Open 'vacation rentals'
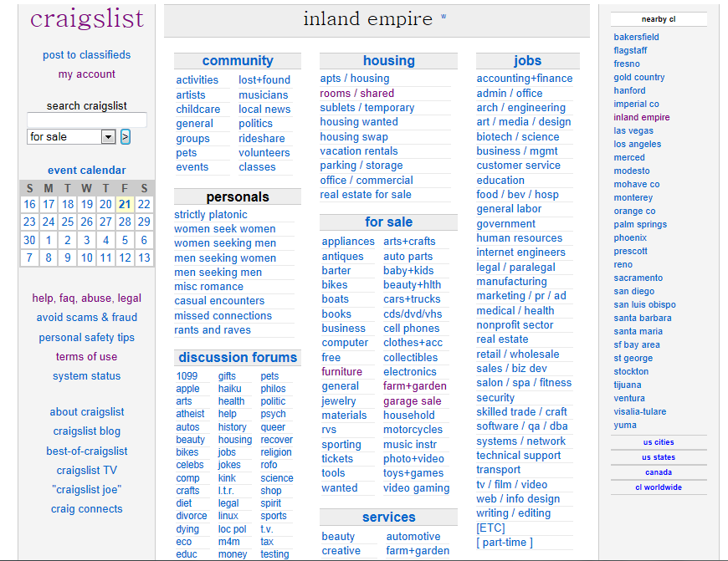Viewport: 728px width, 561px height. click(x=359, y=151)
